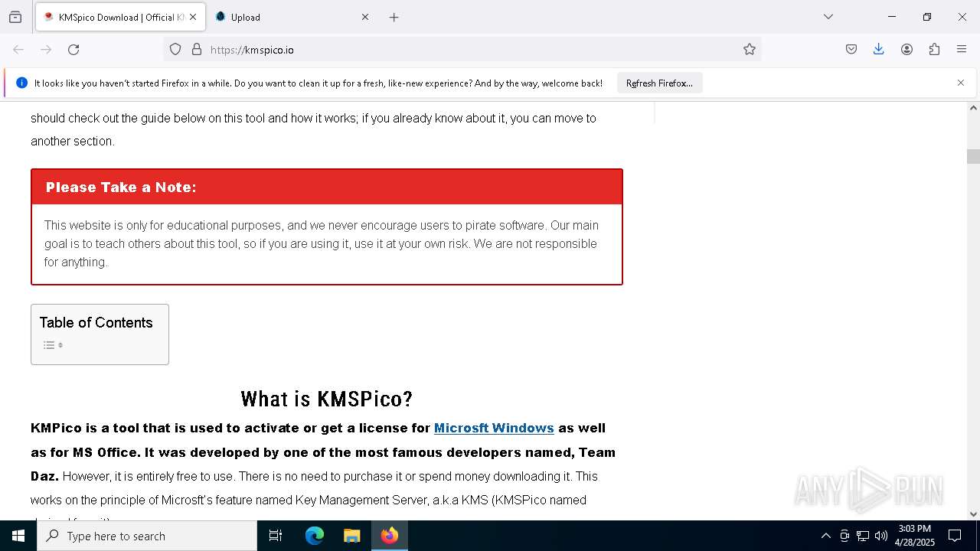Click the taskbar search box
This screenshot has width=980, height=551.
click(x=147, y=536)
